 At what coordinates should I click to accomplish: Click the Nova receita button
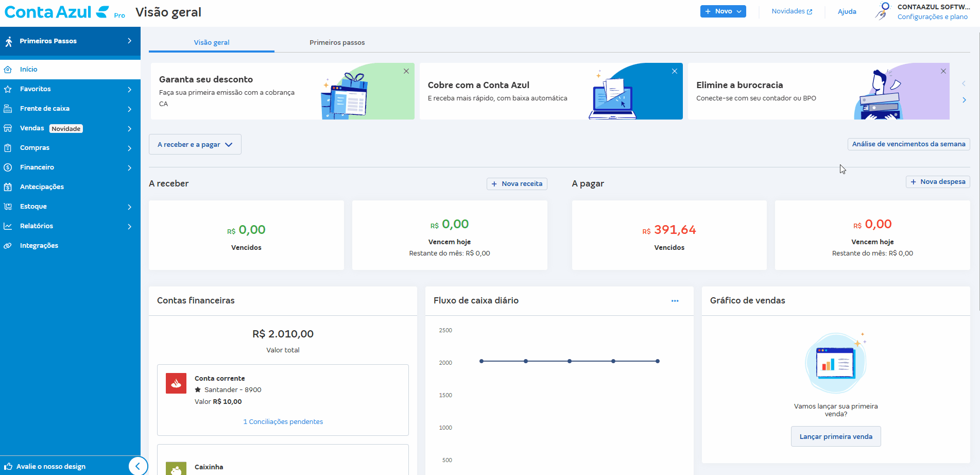click(517, 184)
